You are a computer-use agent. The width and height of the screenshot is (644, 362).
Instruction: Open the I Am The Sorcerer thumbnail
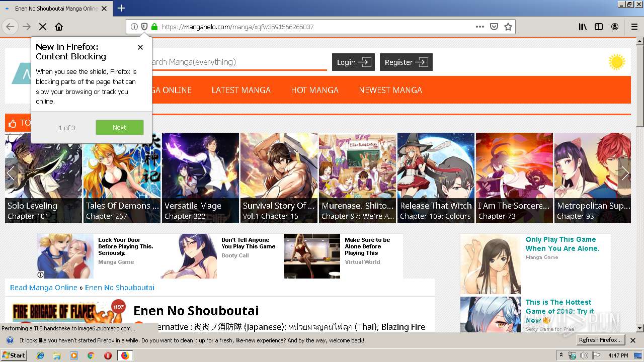point(514,178)
